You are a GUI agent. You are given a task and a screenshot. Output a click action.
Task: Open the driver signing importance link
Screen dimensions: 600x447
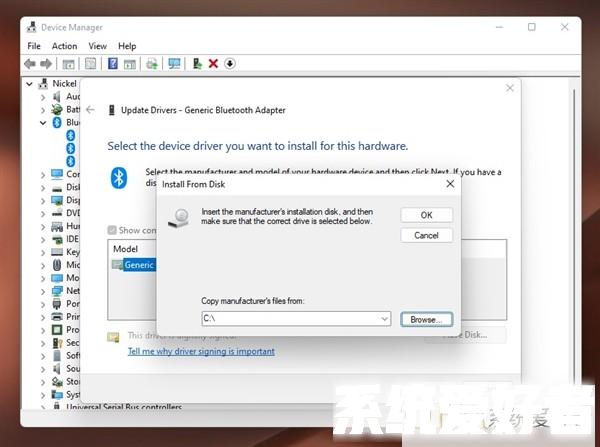tap(201, 351)
